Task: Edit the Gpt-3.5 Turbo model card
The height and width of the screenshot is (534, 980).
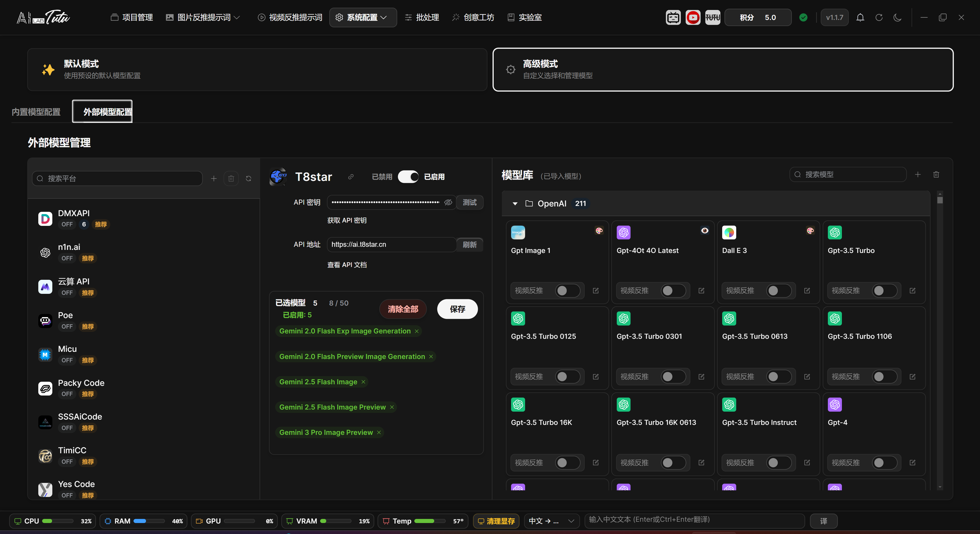Action: coord(912,291)
